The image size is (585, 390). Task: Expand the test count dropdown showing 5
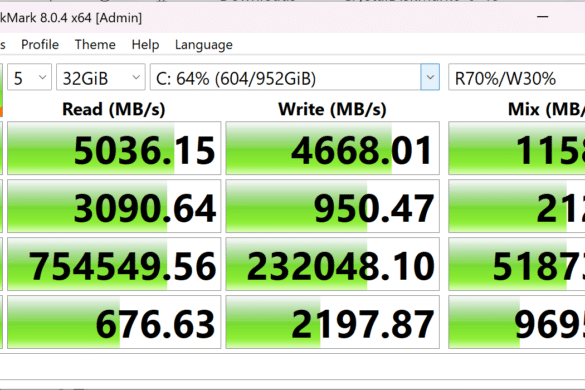[x=29, y=77]
